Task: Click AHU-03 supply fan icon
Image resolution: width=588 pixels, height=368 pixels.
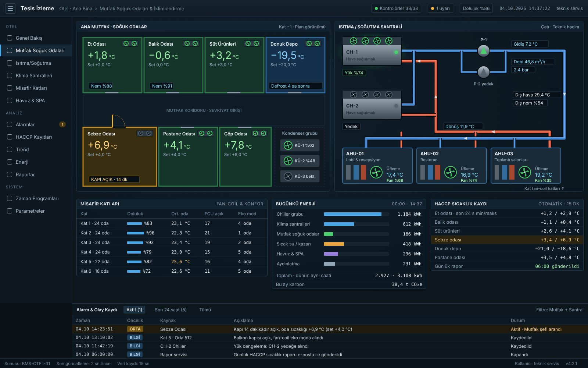Action: pyautogui.click(x=525, y=172)
